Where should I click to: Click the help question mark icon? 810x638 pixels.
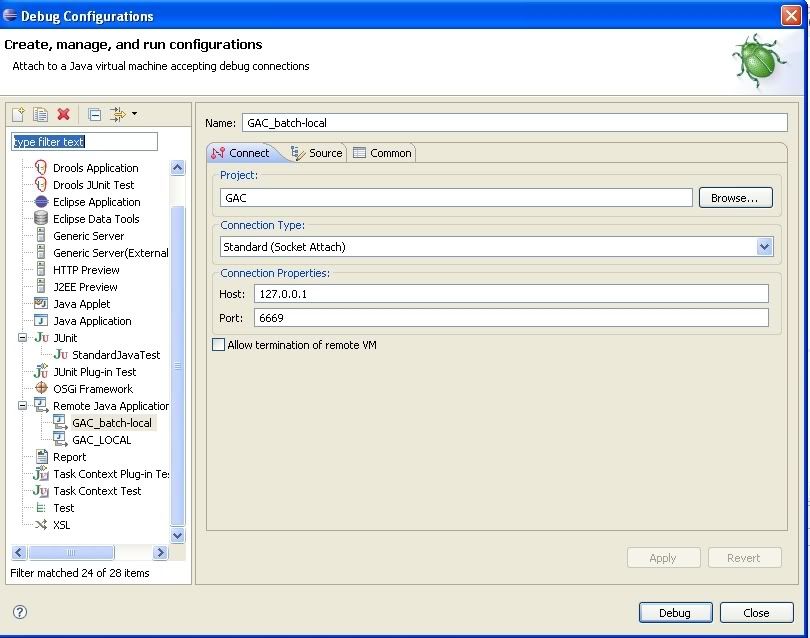click(19, 612)
